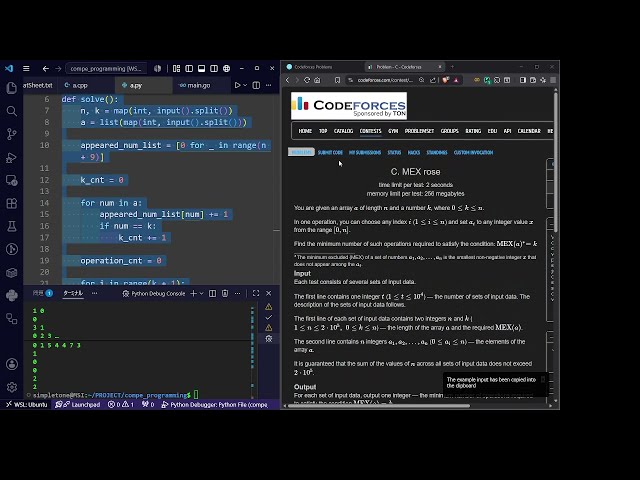Open the Manage gear in VS Code

pos(11,387)
